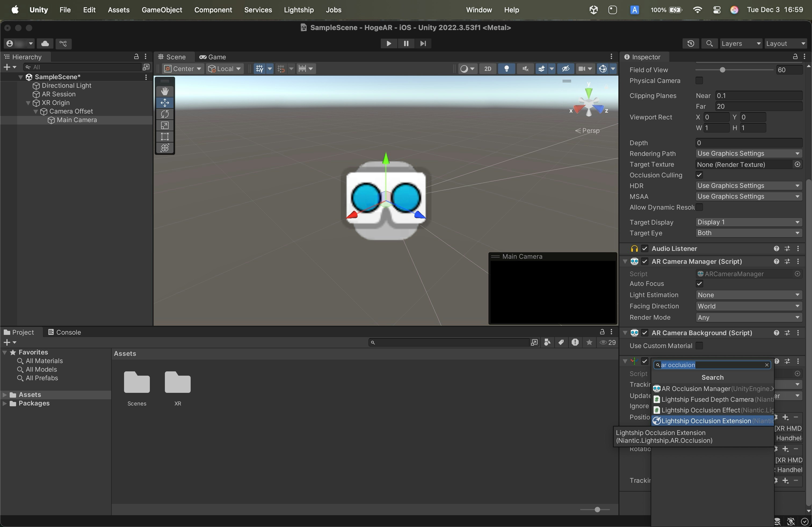The width and height of the screenshot is (812, 527).
Task: Uncheck the Occlusion Culling checkbox
Action: click(699, 175)
